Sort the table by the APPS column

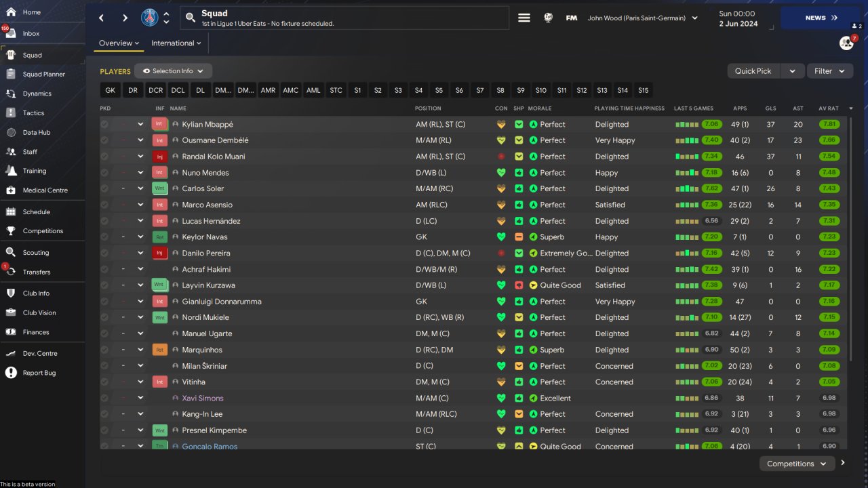click(740, 108)
